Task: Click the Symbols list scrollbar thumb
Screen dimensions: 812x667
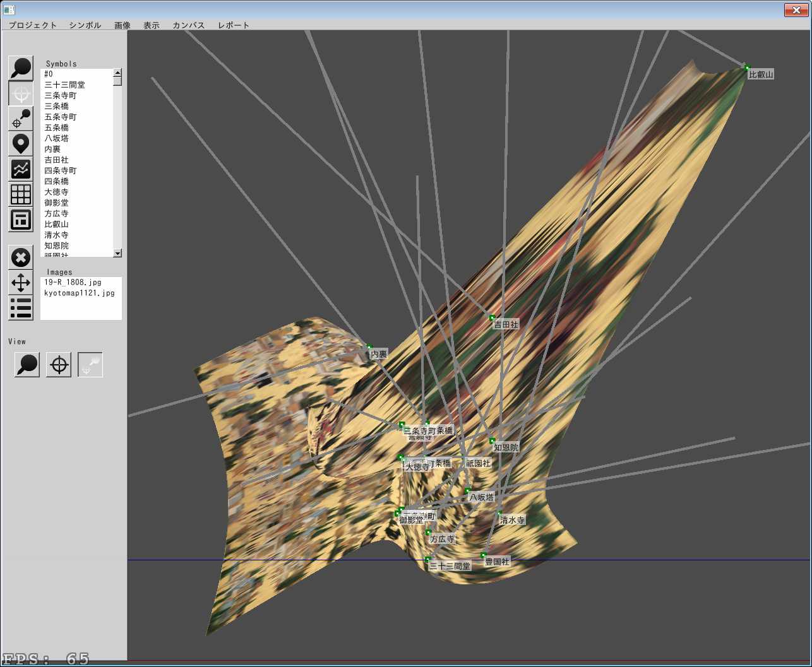Action: point(117,81)
